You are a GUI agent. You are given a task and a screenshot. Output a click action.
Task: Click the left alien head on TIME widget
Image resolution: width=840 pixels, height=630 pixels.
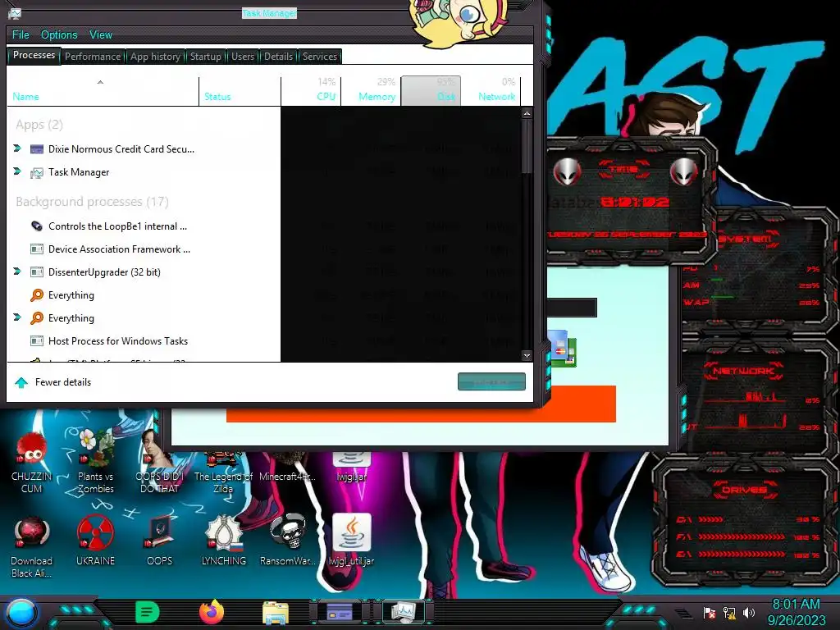coord(568,171)
